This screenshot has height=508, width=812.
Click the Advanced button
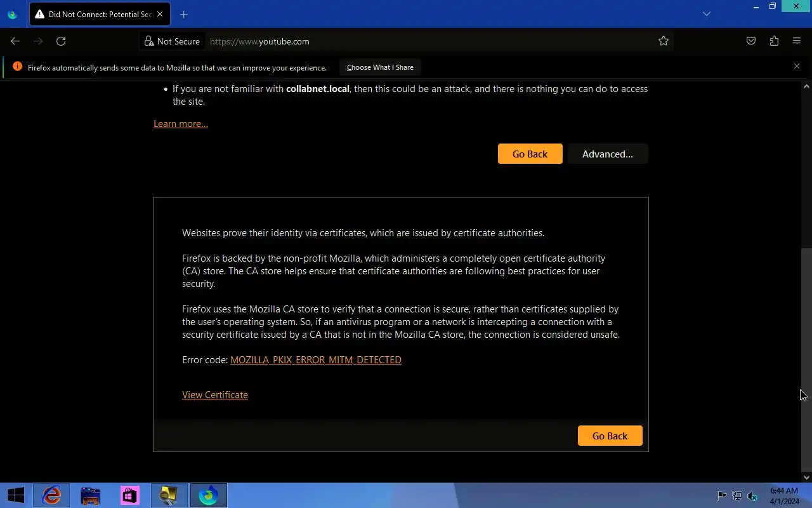coord(608,154)
